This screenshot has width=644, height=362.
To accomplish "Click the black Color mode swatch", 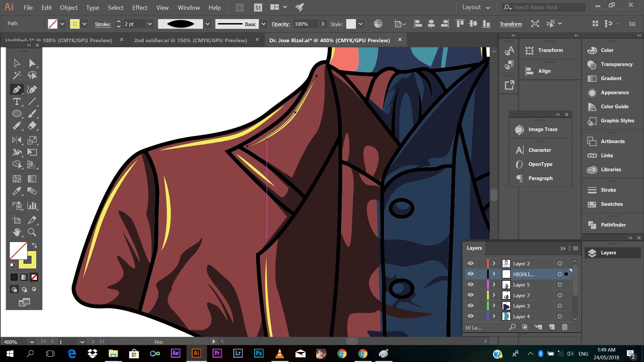I will tap(14, 277).
